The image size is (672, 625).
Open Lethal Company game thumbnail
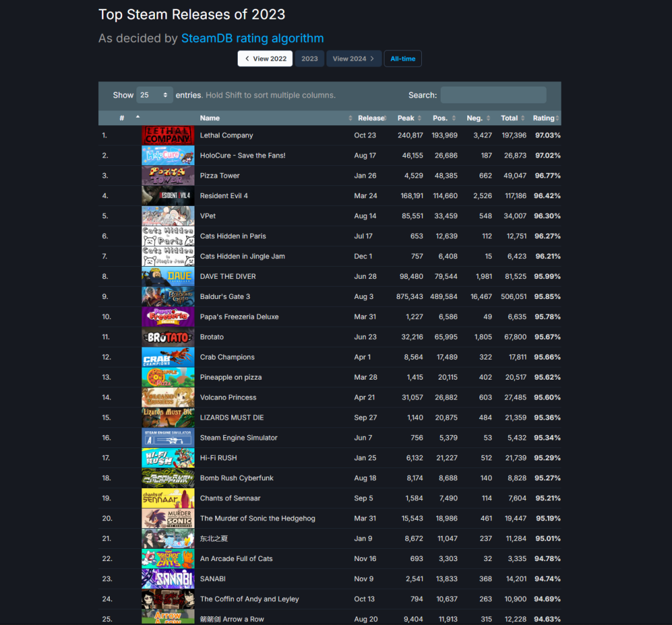point(168,136)
